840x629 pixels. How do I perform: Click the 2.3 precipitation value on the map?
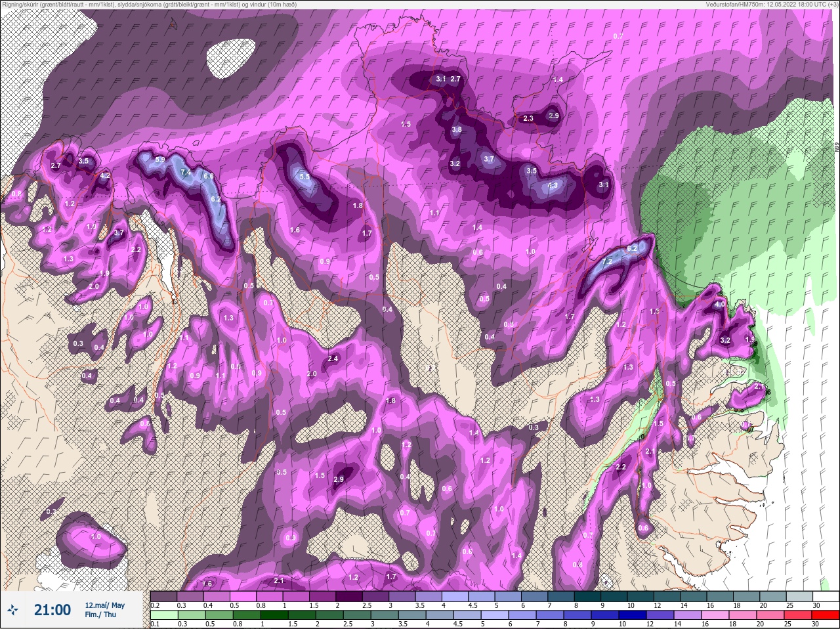coord(528,118)
